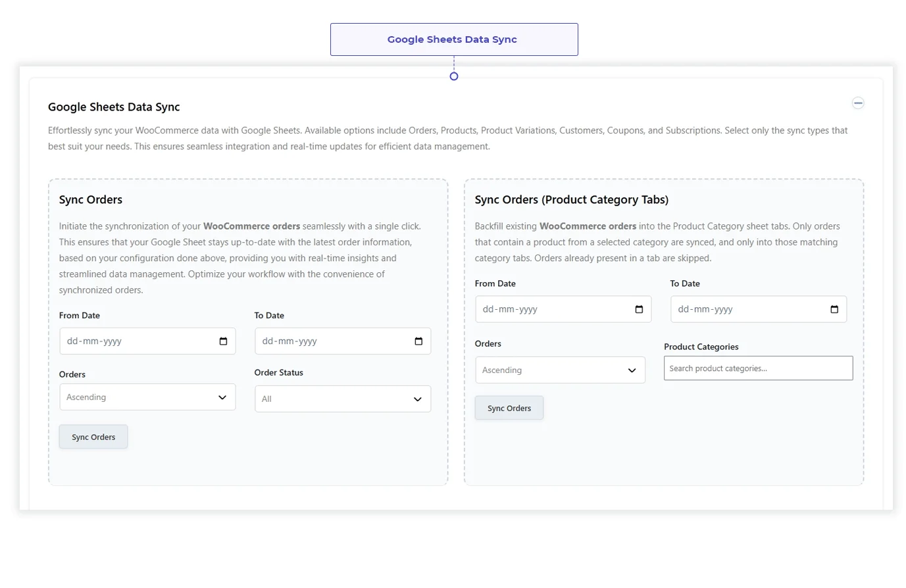Expand Orders sorting dropdown in Product Category Tabs

560,370
